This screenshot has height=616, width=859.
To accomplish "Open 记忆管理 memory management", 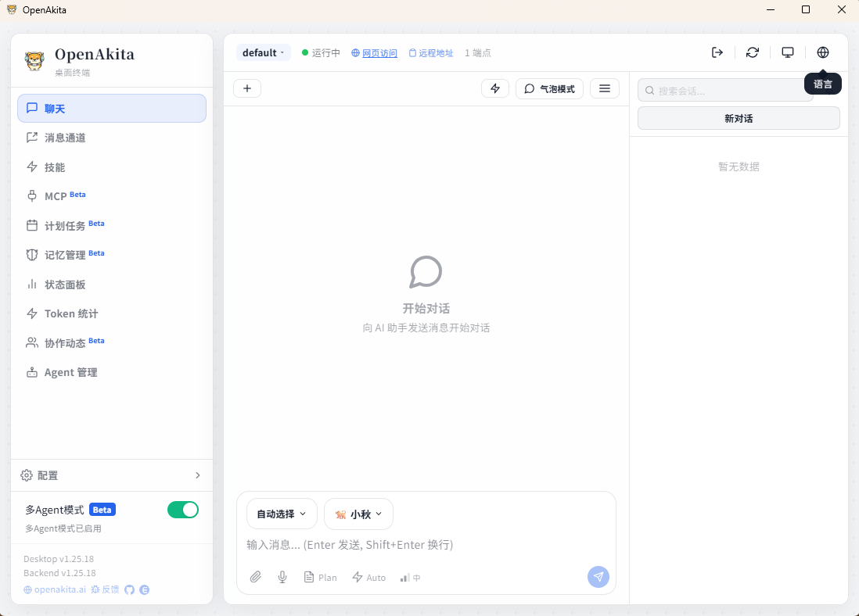I will 112,255.
